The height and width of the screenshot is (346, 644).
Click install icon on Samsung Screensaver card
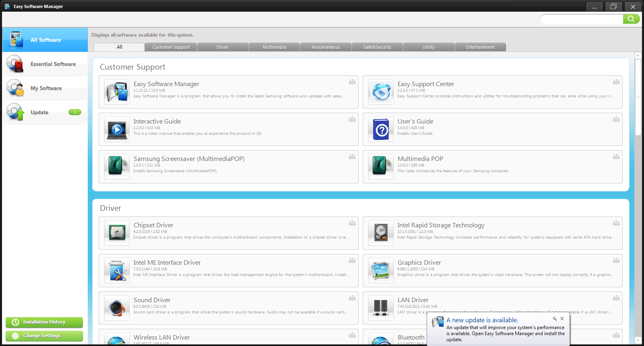coord(352,157)
